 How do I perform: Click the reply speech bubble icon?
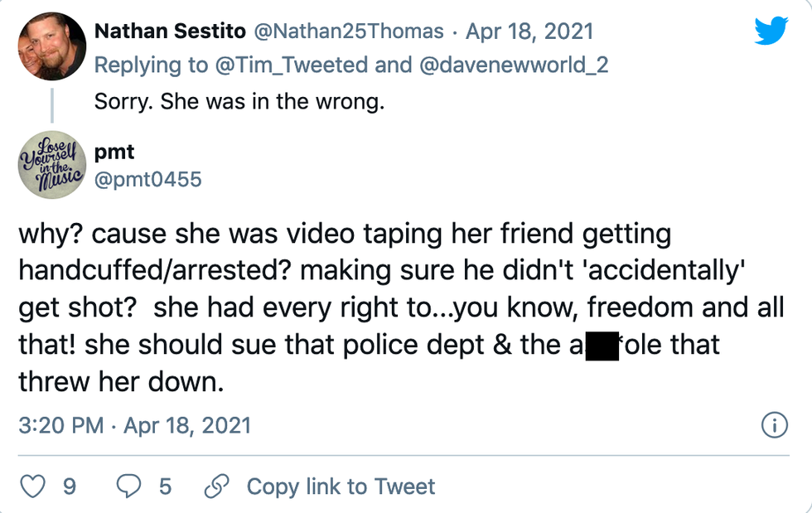coord(129,486)
